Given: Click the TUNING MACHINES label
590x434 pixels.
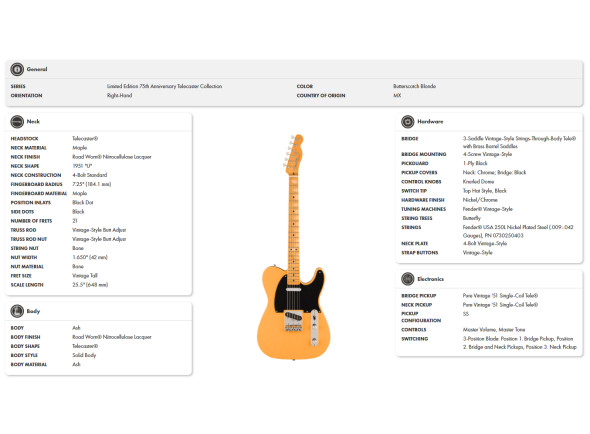Looking at the screenshot, I should point(423,209).
